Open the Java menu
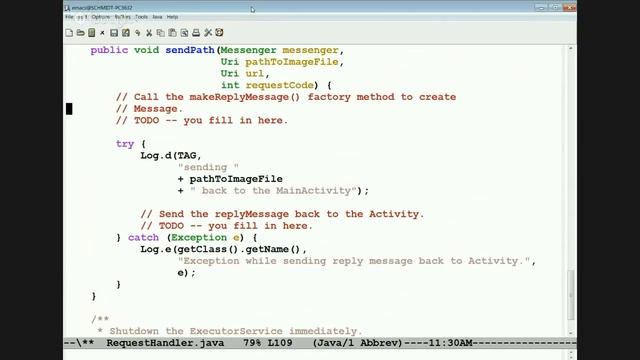Viewport: 640px width, 360px height. (x=157, y=17)
